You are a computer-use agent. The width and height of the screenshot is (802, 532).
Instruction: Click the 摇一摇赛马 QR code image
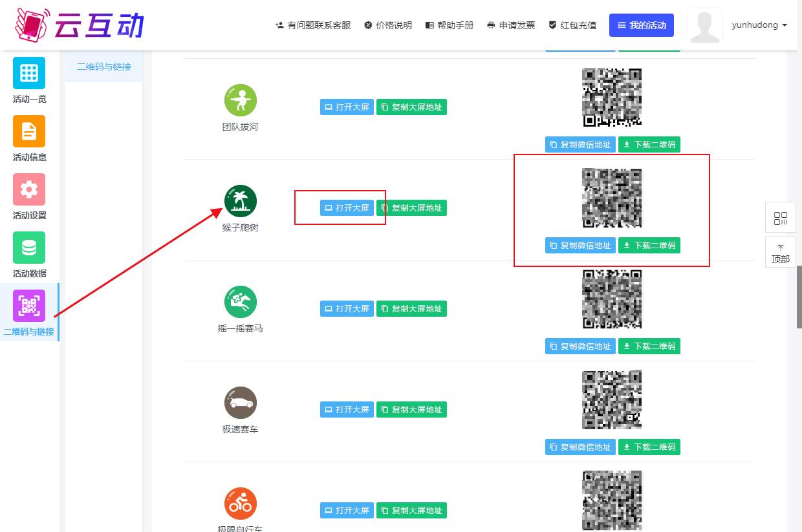pos(612,299)
